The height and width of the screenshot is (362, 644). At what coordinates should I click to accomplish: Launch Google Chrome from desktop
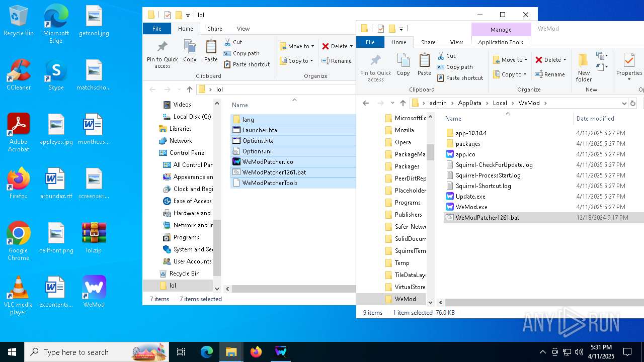[19, 241]
